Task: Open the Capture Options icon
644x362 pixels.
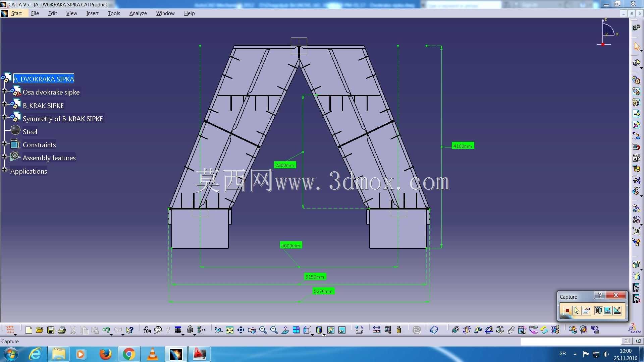Action: click(586, 311)
